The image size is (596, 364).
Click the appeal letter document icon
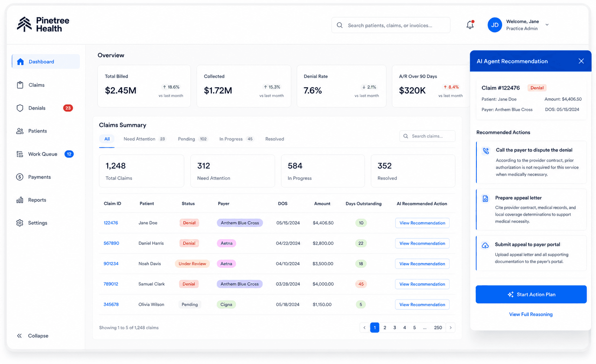[485, 199]
